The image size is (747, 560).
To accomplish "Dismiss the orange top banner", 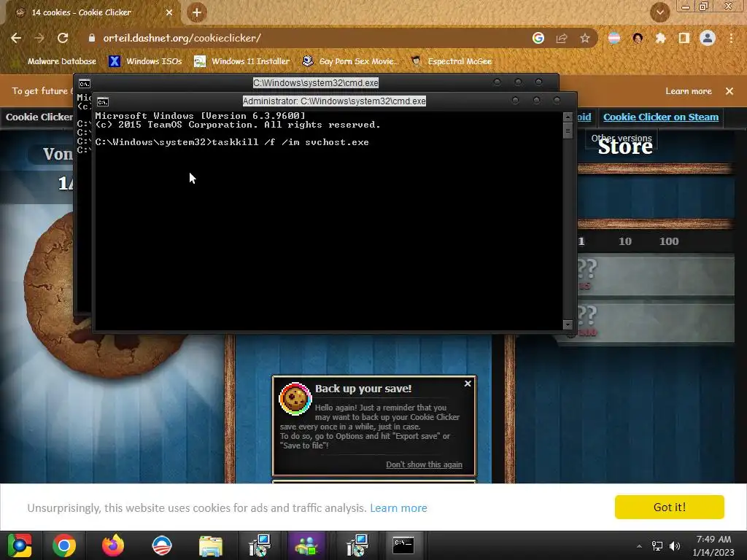I will click(729, 91).
